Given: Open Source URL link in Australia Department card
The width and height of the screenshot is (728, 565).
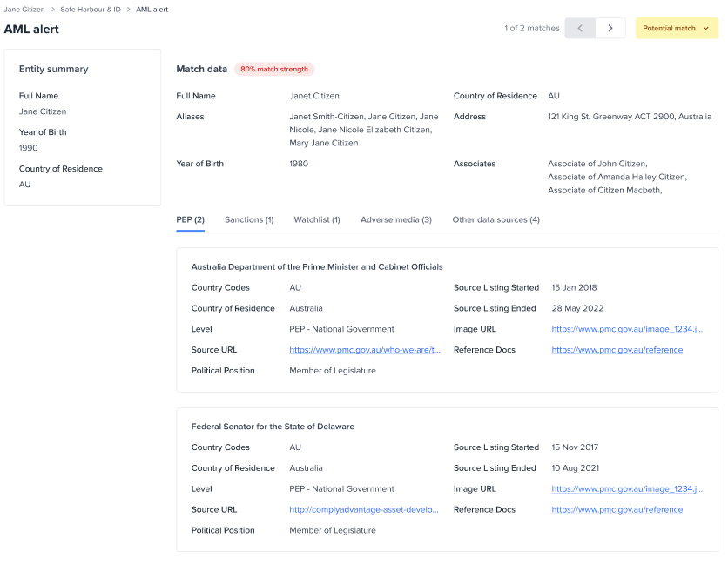Looking at the screenshot, I should 365,350.
